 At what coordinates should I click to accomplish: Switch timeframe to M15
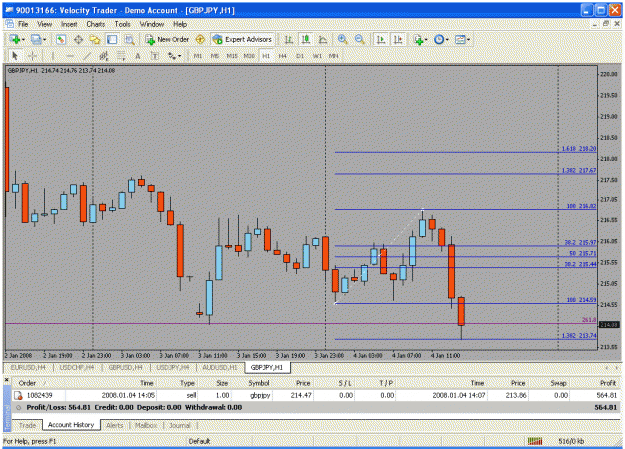pos(232,56)
